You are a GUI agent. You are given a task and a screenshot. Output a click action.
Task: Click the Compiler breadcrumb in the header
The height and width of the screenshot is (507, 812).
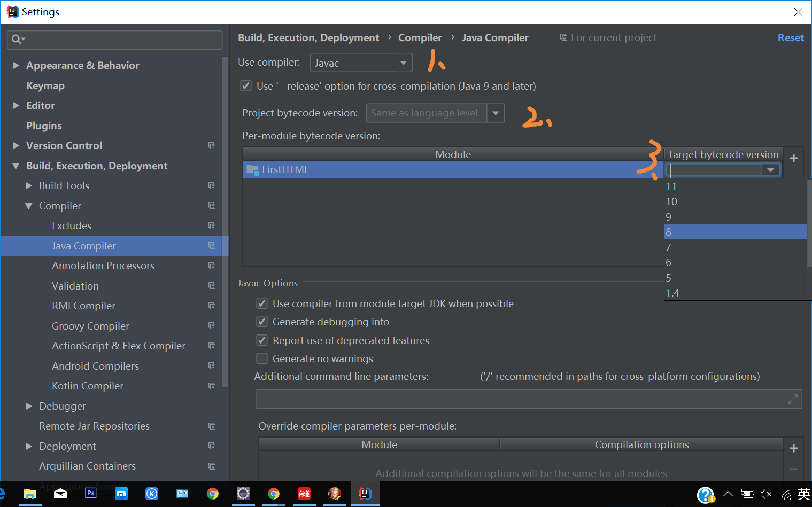[420, 37]
